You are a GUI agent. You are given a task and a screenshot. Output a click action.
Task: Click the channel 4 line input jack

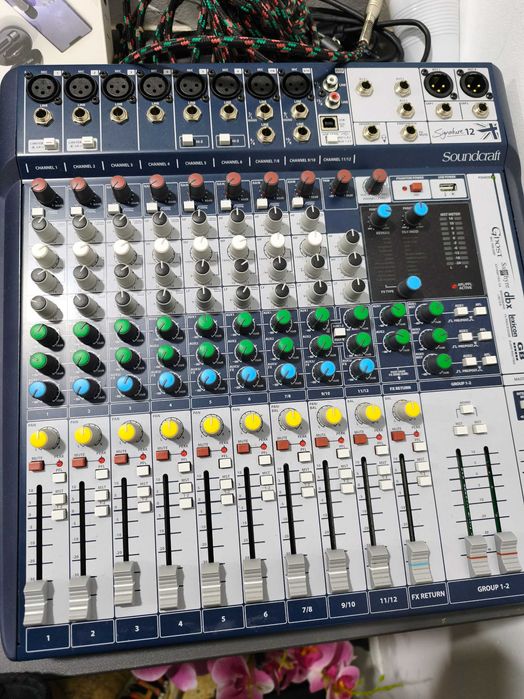pyautogui.click(x=155, y=115)
